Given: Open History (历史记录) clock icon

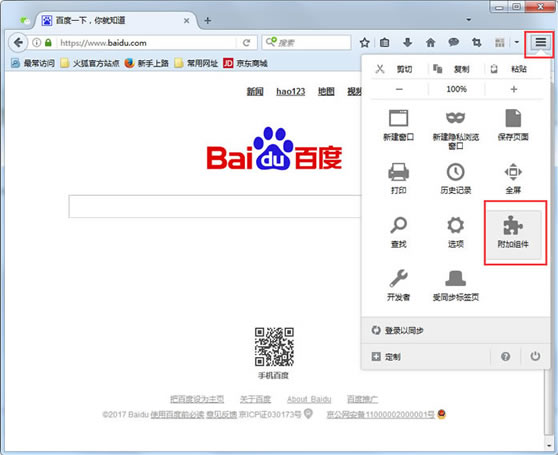Looking at the screenshot, I should tap(456, 172).
